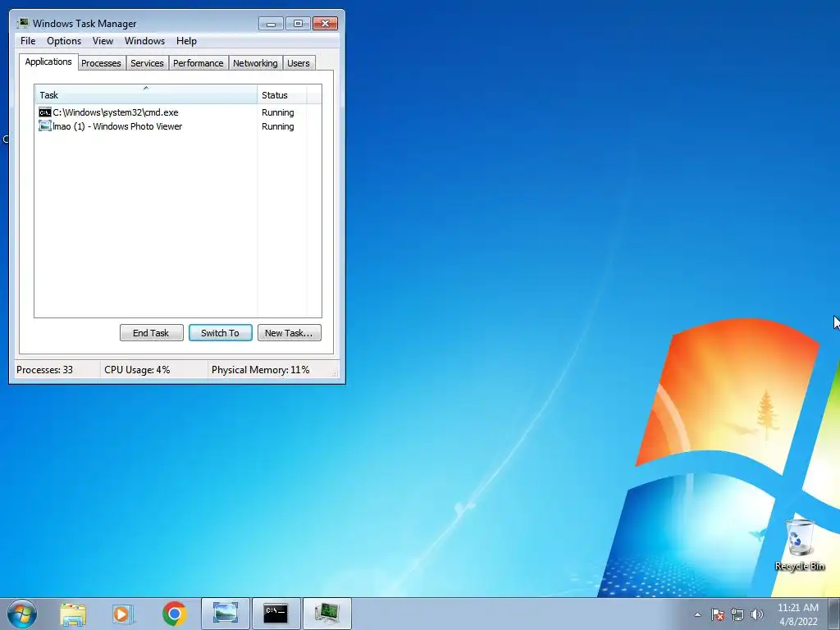The image size is (840, 630).
Task: Close the Windows Task Manager window
Action: 325,24
